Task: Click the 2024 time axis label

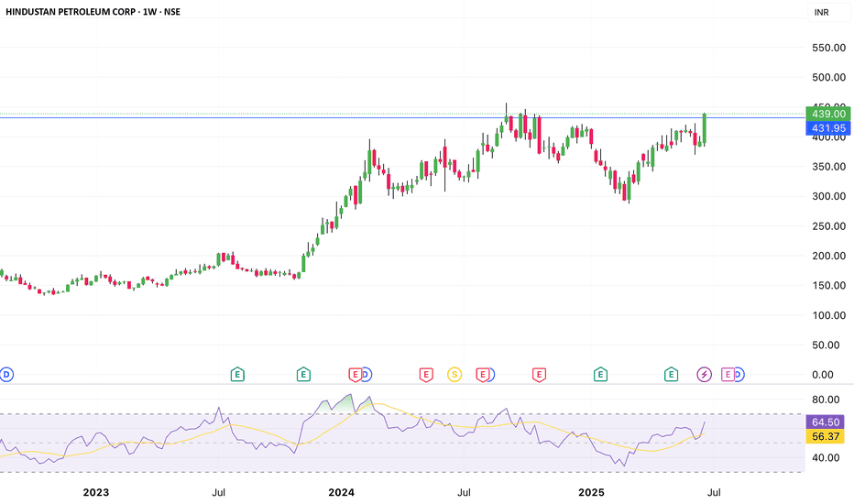Action: (x=342, y=493)
